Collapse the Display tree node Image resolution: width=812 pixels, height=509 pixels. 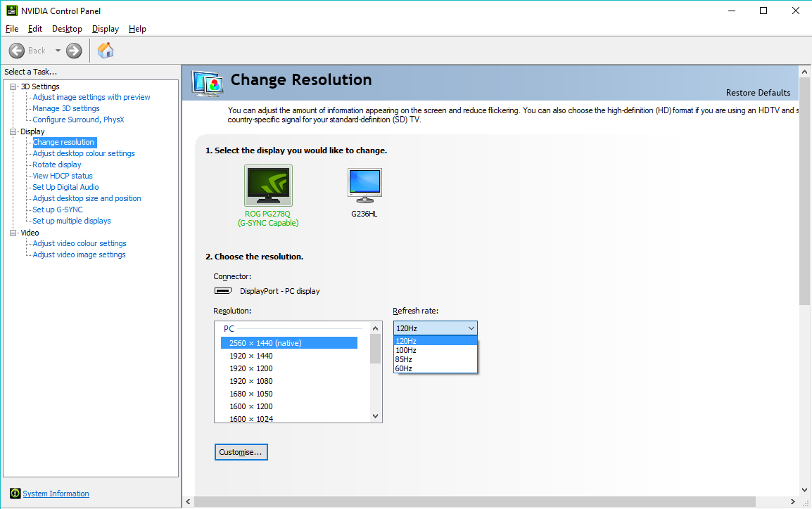pos(13,131)
